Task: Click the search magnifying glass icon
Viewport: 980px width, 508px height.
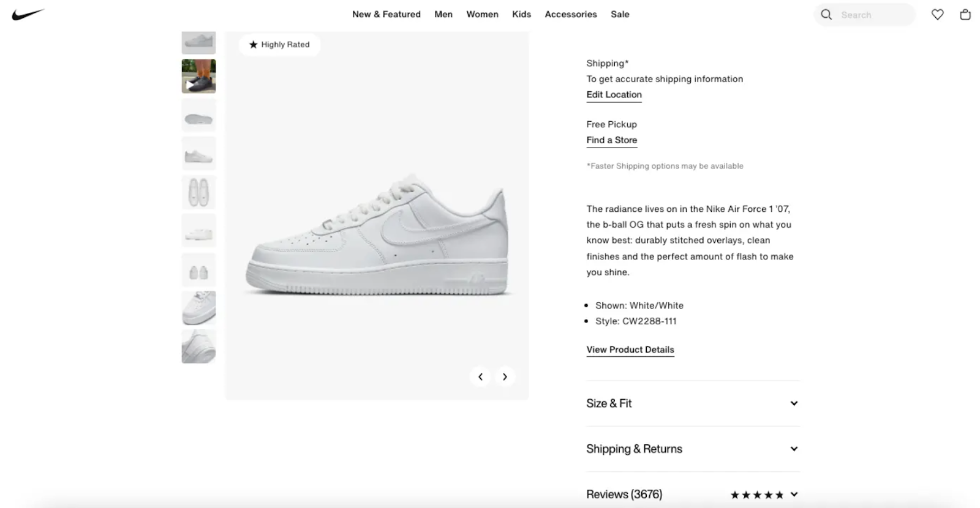Action: click(826, 15)
